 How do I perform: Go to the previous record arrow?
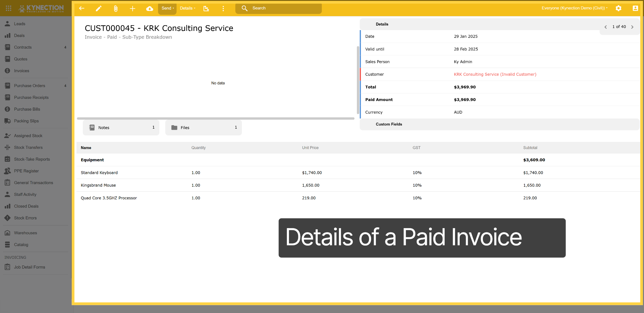[x=606, y=27]
